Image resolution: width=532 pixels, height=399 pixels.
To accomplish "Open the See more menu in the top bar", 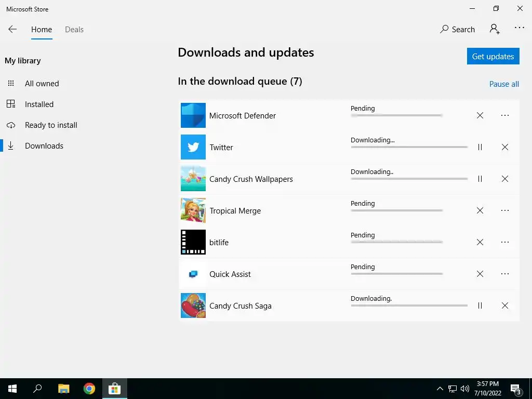I will 519,28.
